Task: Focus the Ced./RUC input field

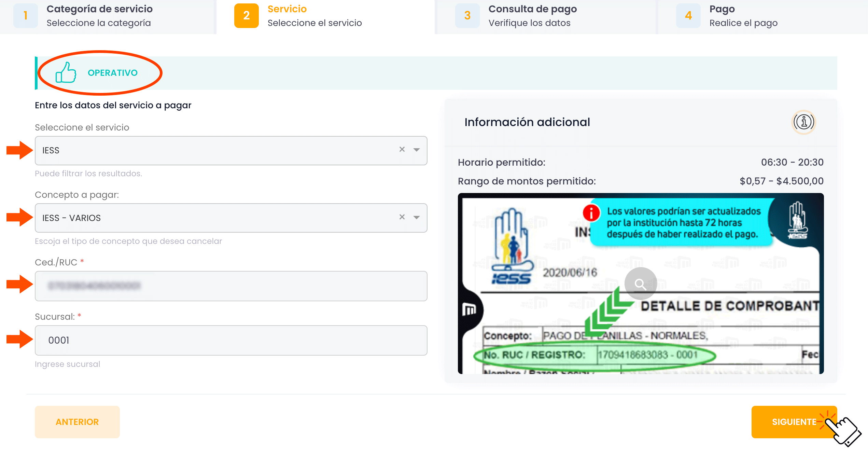Action: (x=231, y=286)
